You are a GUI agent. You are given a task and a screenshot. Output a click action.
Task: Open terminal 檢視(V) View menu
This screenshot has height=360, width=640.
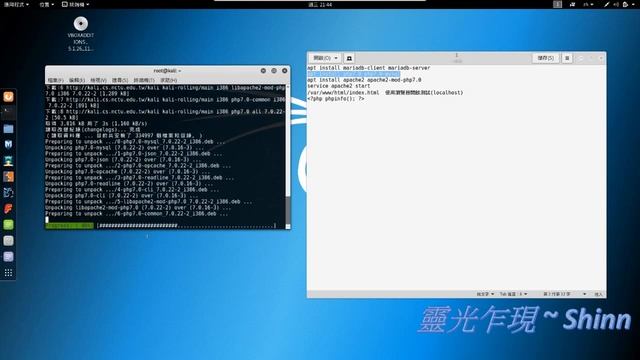[x=98, y=80]
